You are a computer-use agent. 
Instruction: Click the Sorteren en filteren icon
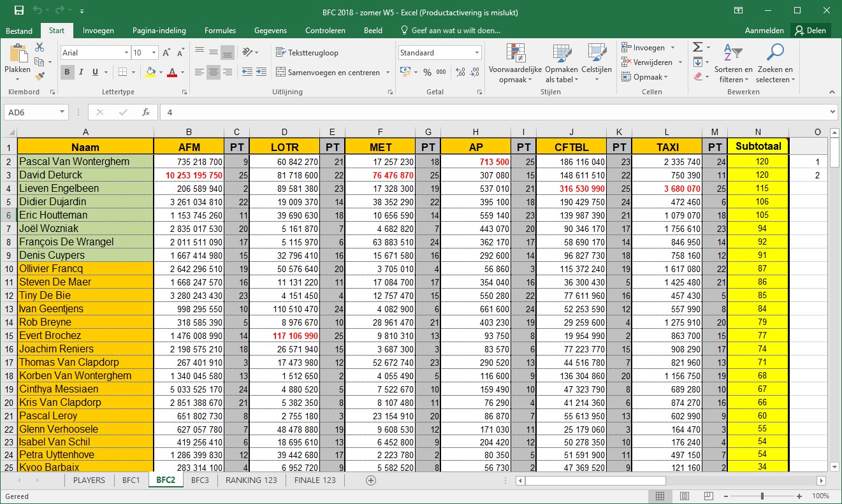pyautogui.click(x=733, y=64)
